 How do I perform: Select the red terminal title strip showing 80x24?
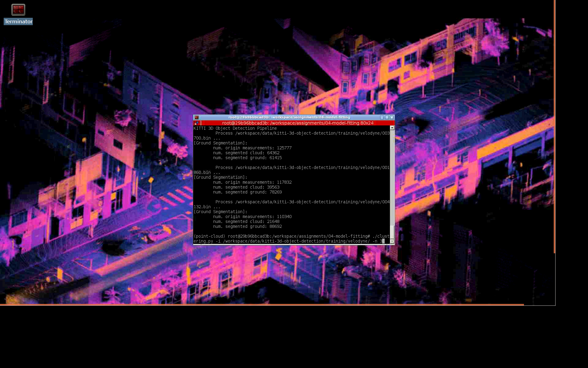tap(297, 123)
